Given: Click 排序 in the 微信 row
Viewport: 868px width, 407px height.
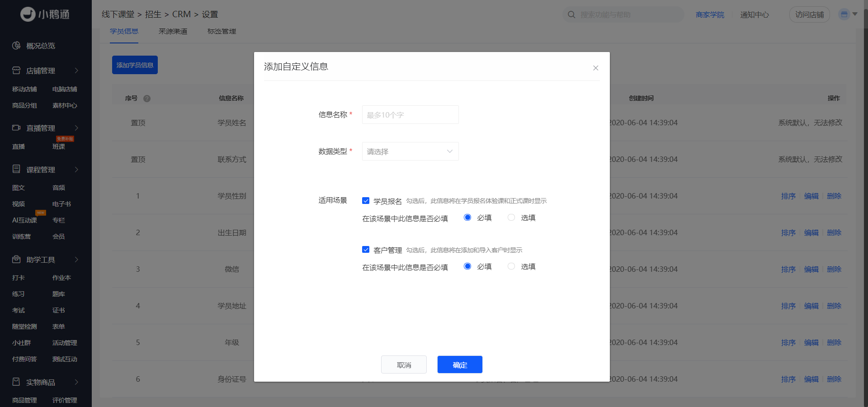Looking at the screenshot, I should click(x=788, y=269).
